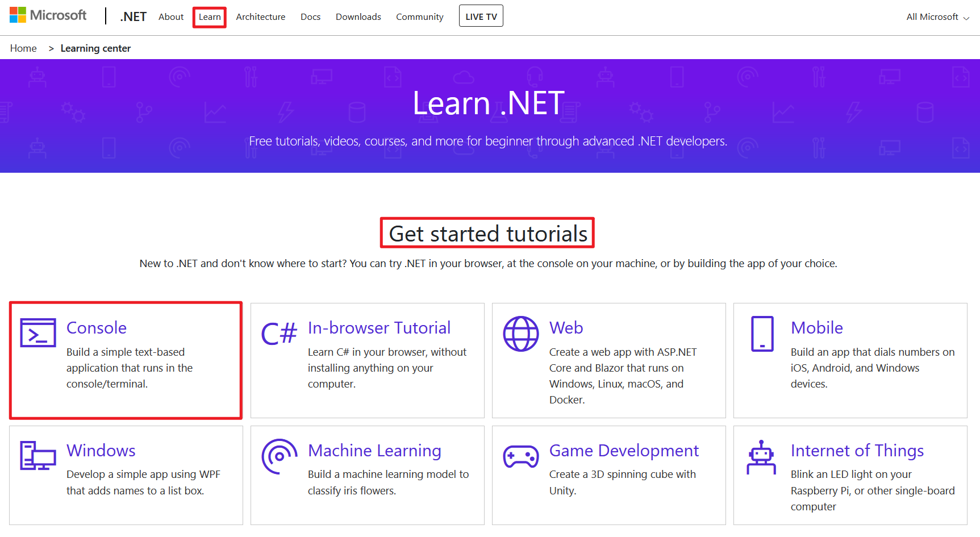This screenshot has height=537, width=980.
Task: Open the Community nav item
Action: [419, 17]
